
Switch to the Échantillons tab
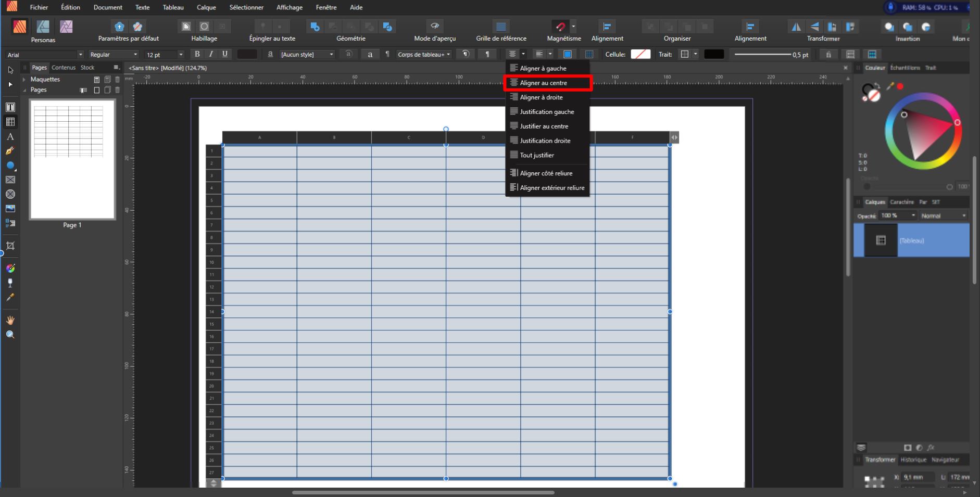[x=904, y=68]
